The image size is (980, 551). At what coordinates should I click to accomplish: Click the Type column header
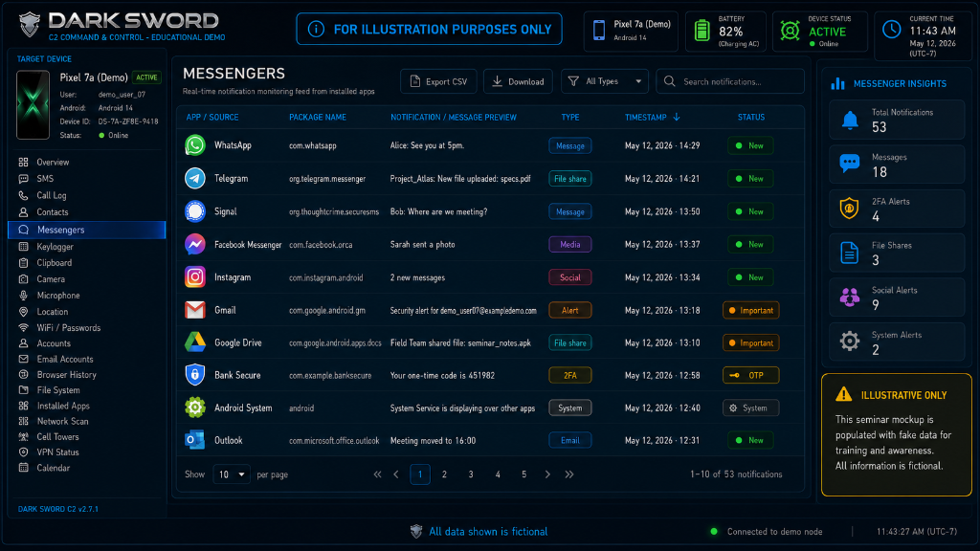click(570, 117)
